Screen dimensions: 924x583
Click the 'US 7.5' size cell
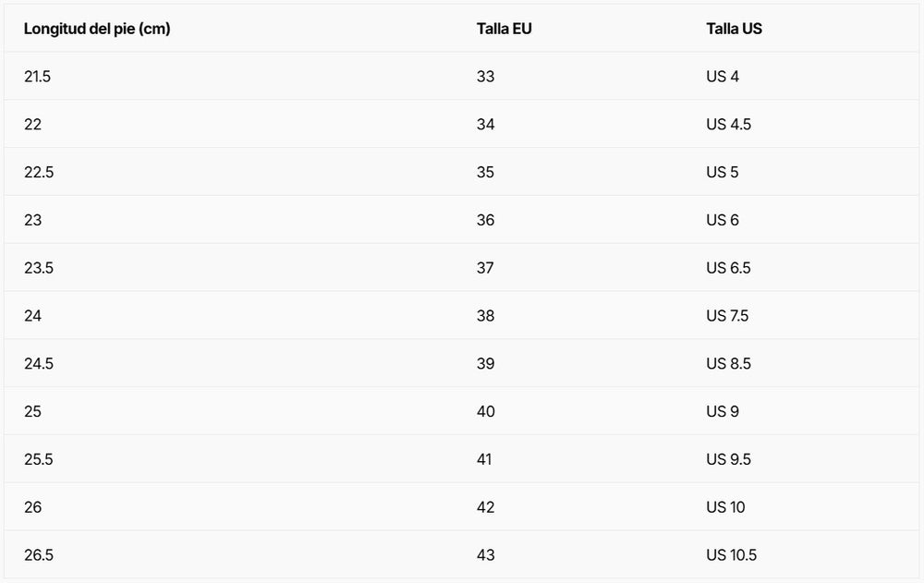point(727,316)
